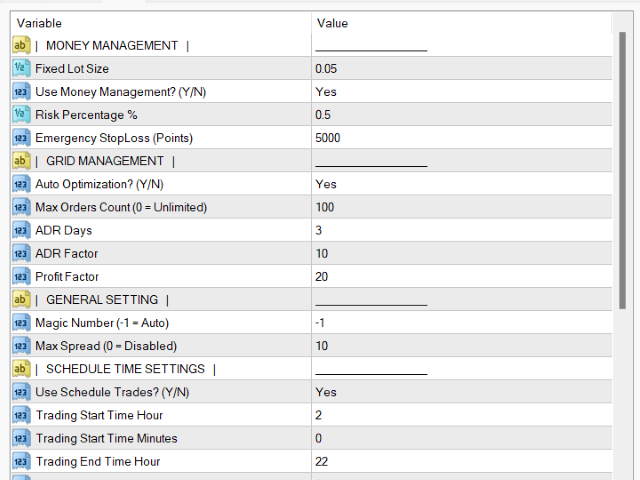640x480 pixels.
Task: Click the string icon beside SCHEDULE TIME SETTINGS
Action: [21, 369]
